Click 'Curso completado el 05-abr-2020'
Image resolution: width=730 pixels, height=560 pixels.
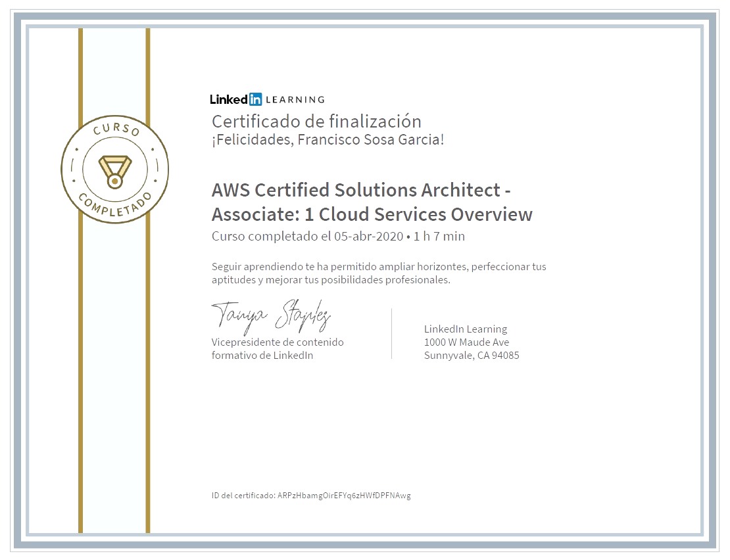click(307, 236)
